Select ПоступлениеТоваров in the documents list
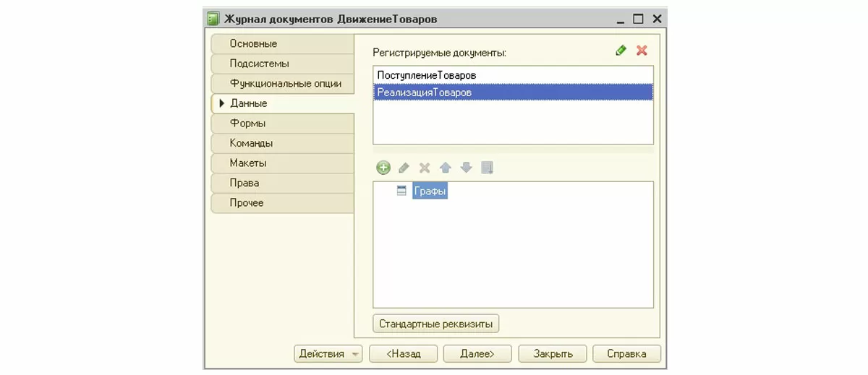This screenshot has height=375, width=868. tap(513, 75)
